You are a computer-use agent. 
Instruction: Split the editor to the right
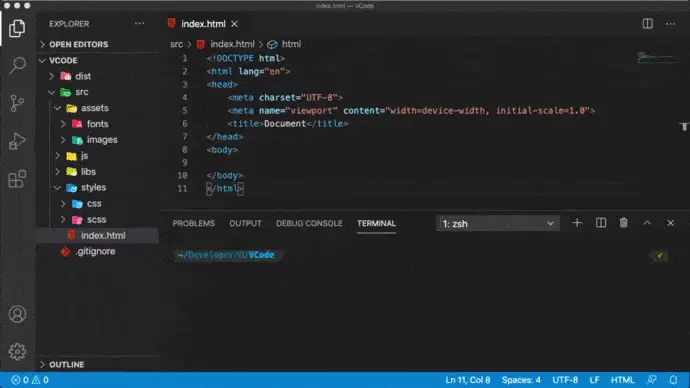tap(647, 24)
